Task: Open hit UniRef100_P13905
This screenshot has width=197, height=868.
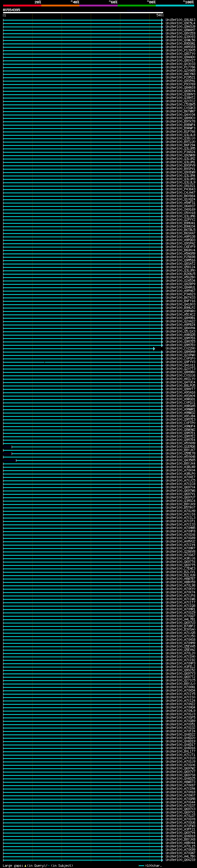Action: (x=180, y=50)
